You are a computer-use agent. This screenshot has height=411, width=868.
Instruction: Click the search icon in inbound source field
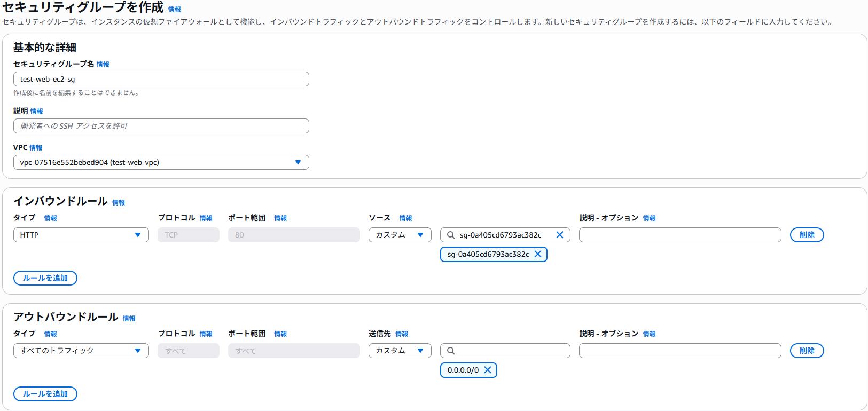(451, 235)
